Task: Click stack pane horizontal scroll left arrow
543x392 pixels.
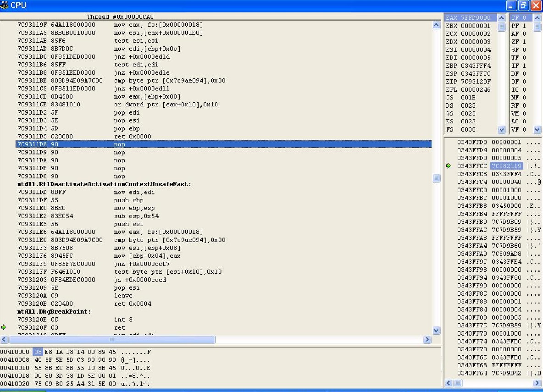Action: [448, 383]
